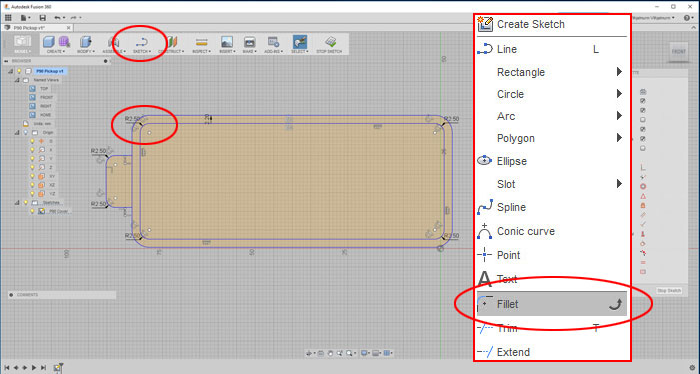Select the Pan hand tool
Screen dimensions: 700x374
pos(330,353)
